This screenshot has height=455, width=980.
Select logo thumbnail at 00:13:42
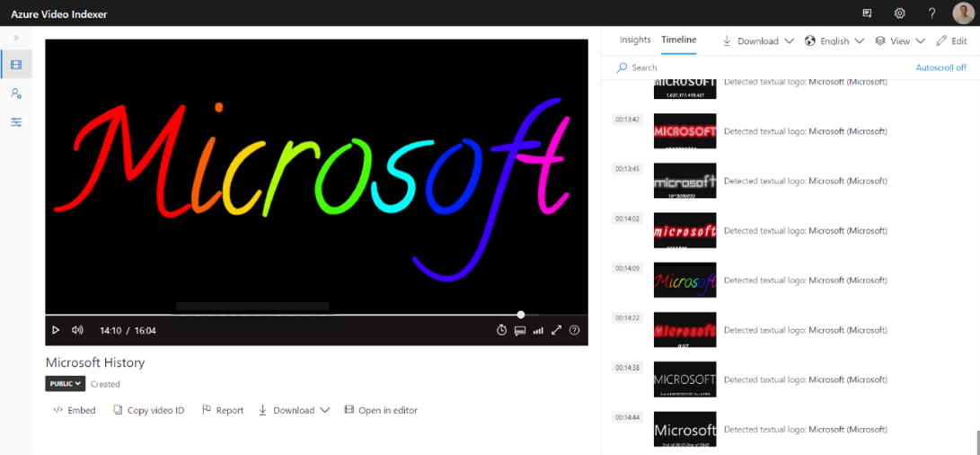click(x=685, y=130)
